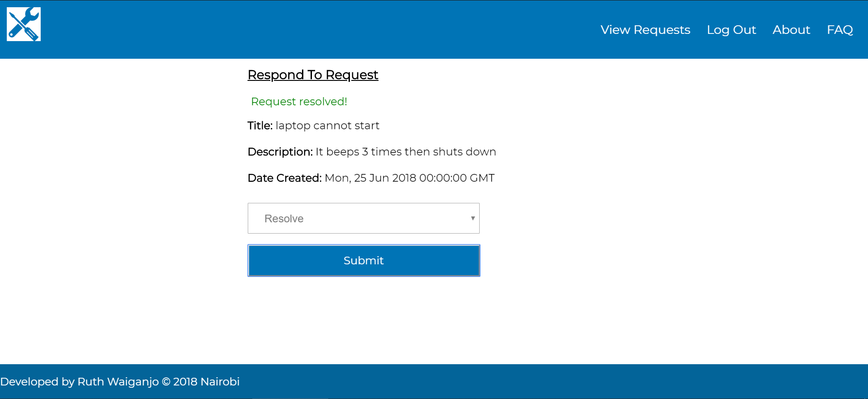Click the Submit button below the dropdown

(x=363, y=260)
